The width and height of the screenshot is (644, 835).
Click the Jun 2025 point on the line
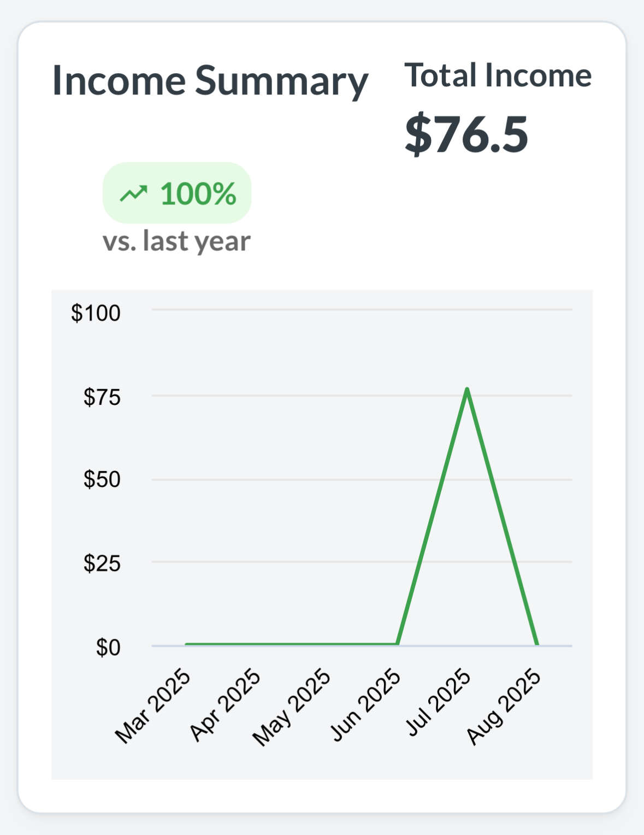click(x=397, y=644)
